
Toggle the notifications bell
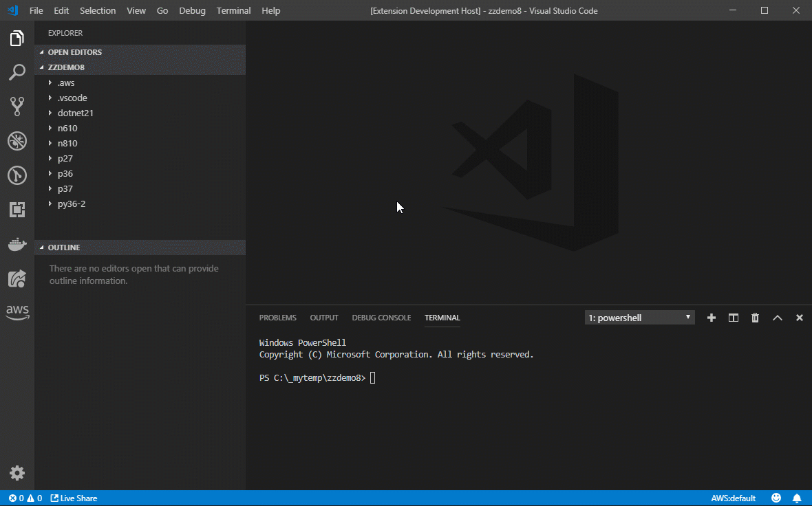(797, 498)
